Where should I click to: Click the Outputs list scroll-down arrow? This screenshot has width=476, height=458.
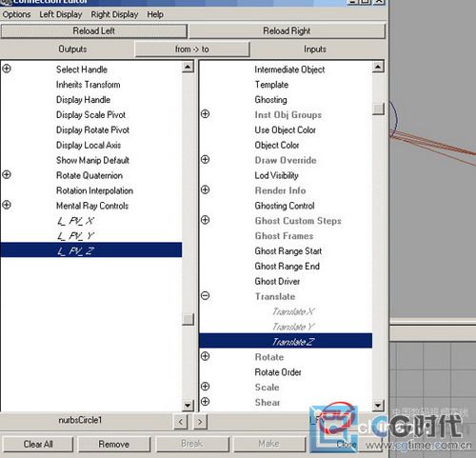[188, 406]
